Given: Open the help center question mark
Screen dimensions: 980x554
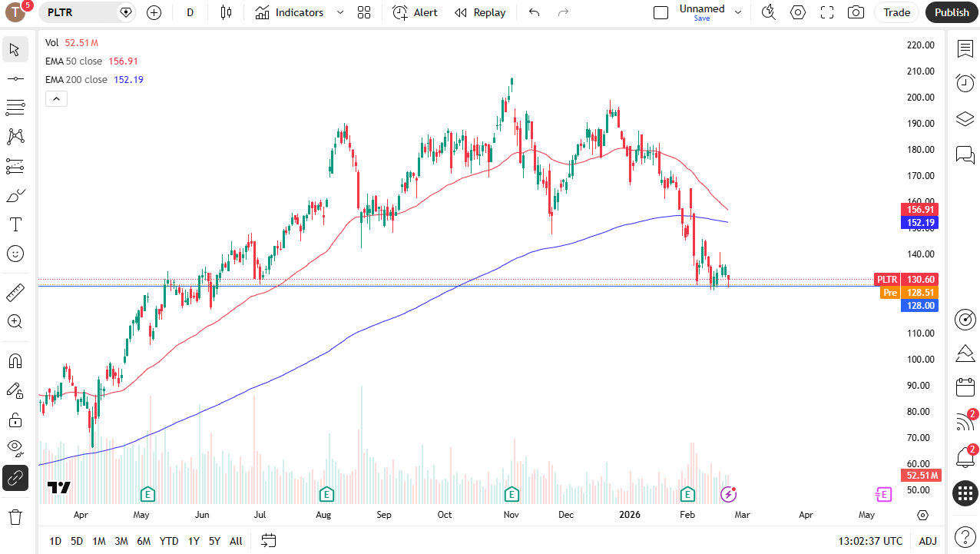Looking at the screenshot, I should 965,536.
